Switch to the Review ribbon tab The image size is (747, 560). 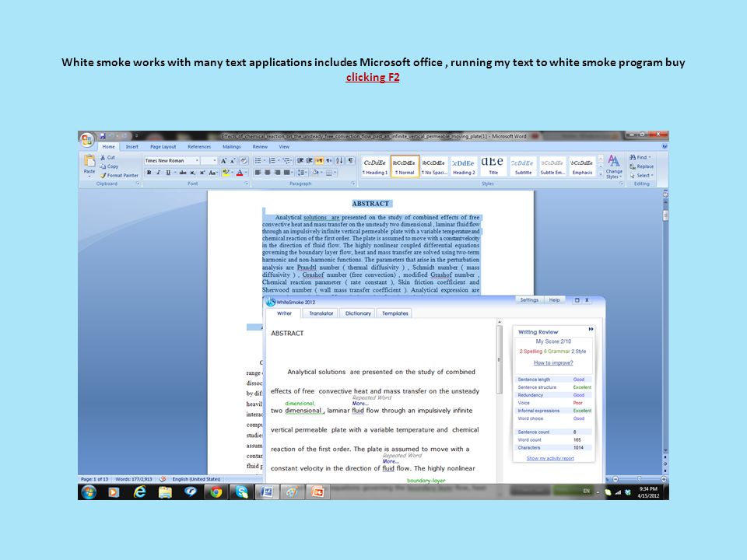coord(260,147)
